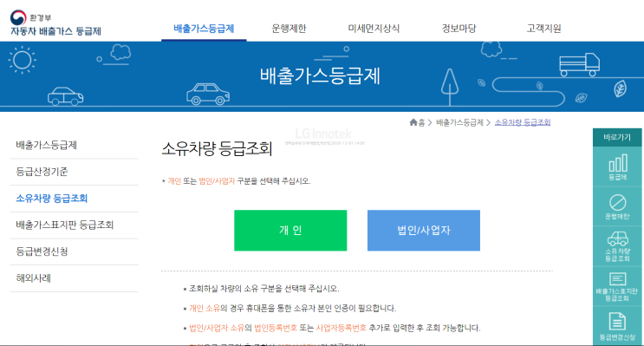Click the note about 휴대폰 본인 인증
This screenshot has width=644, height=346.
292,308
